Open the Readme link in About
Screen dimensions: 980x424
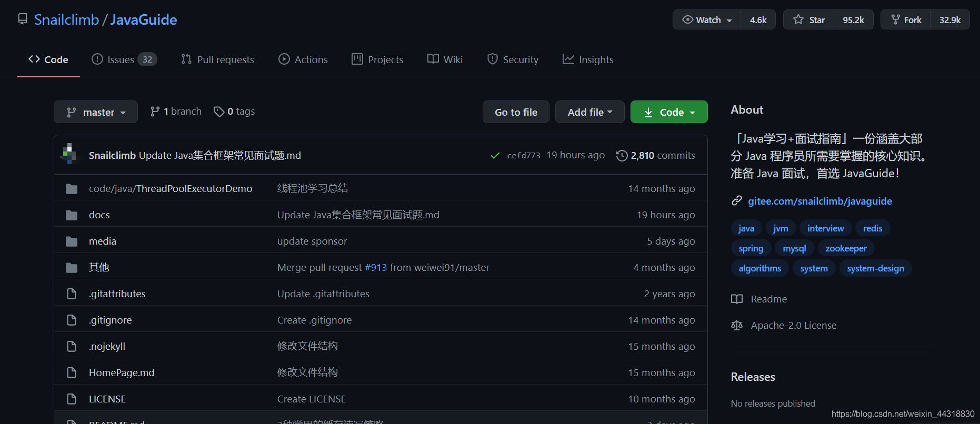(759, 299)
